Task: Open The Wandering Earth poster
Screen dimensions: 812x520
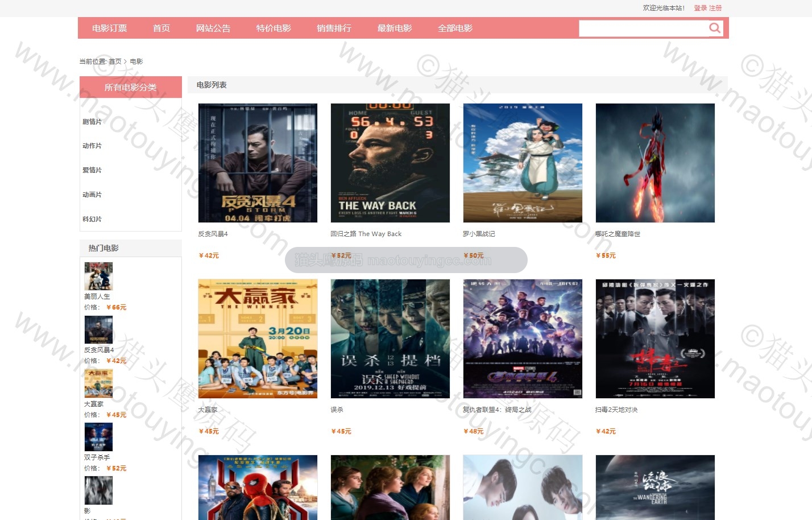Action: point(655,487)
